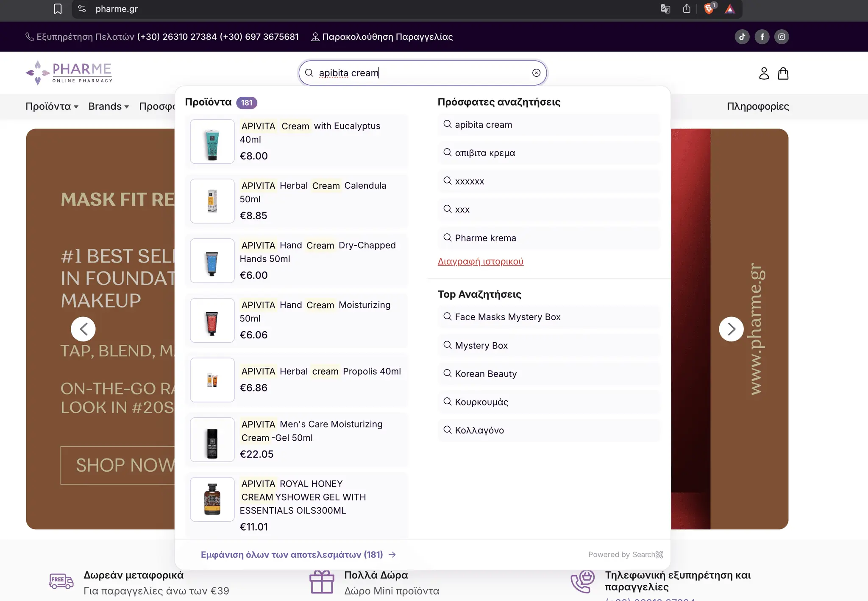This screenshot has width=868, height=601.
Task: Open APIVITA Cream with Eucalyptus thumbnail
Action: coord(212,141)
